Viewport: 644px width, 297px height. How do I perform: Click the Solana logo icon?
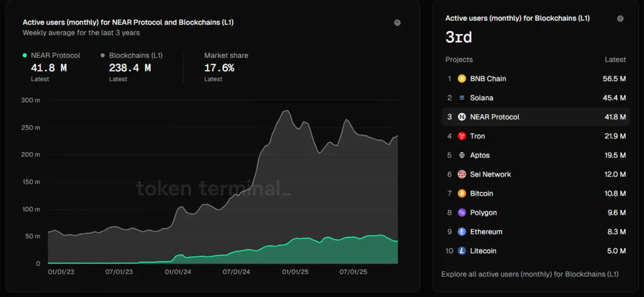click(462, 98)
